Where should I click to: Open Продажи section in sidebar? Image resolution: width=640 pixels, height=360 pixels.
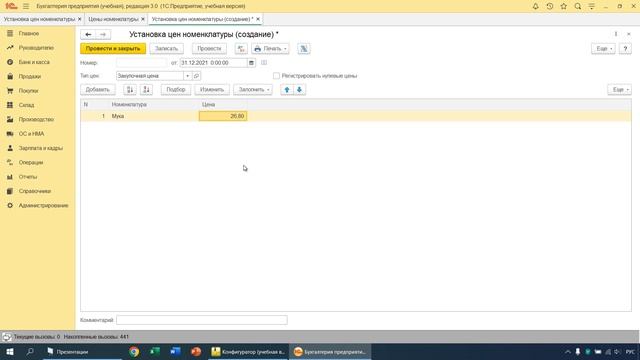pyautogui.click(x=29, y=76)
